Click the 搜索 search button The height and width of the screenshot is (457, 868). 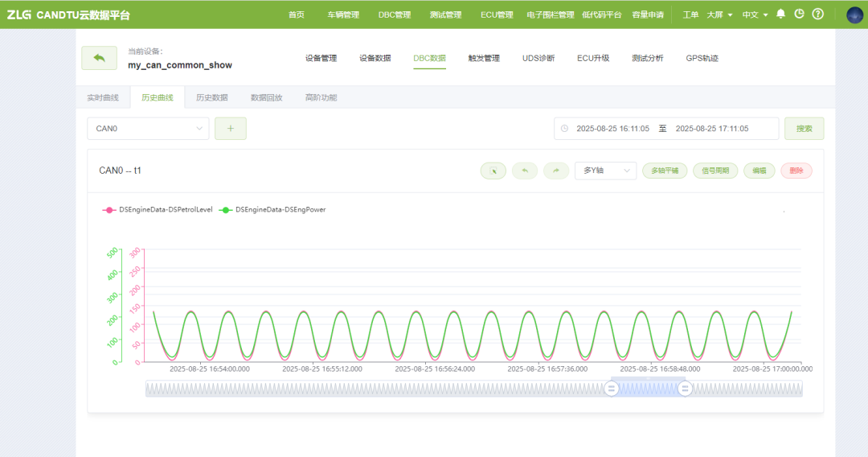click(x=804, y=129)
